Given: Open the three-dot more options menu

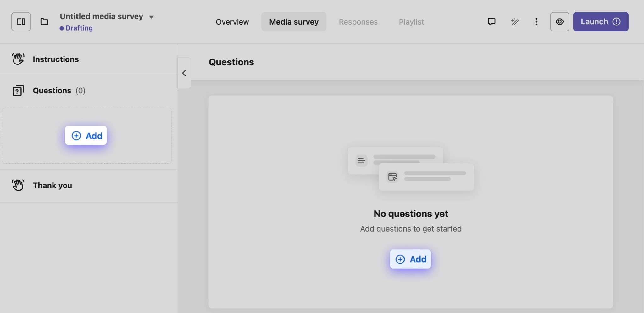Looking at the screenshot, I should tap(536, 22).
